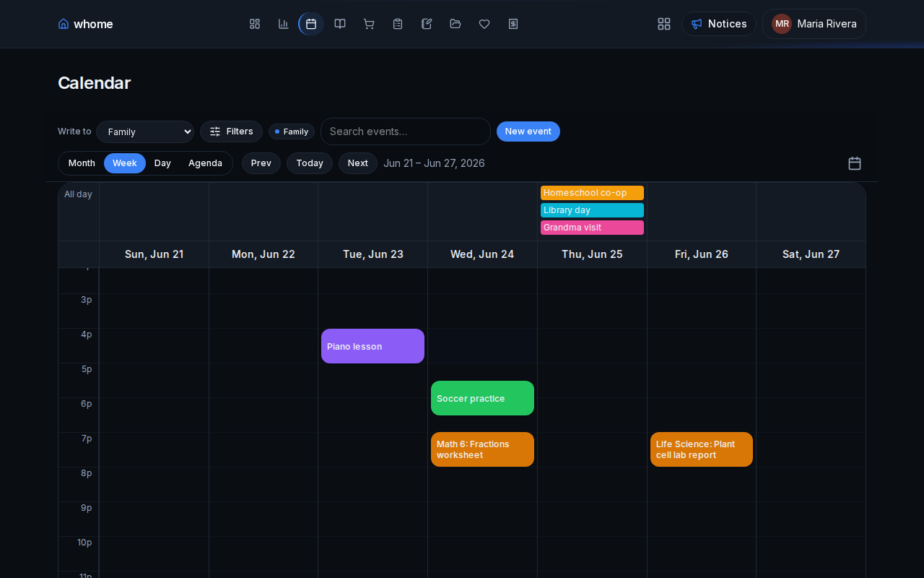Jump to Today
924x578 pixels.
310,163
